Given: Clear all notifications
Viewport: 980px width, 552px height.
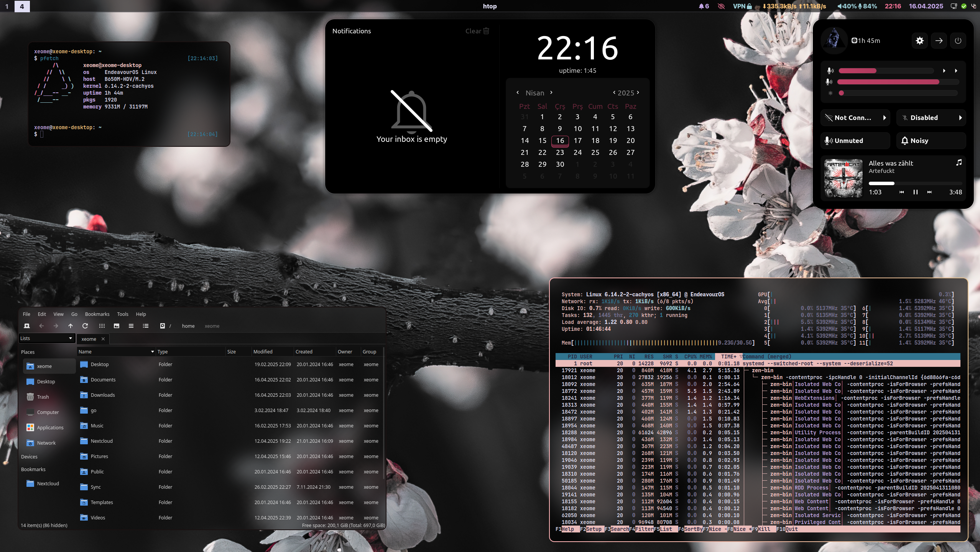Looking at the screenshot, I should point(477,31).
